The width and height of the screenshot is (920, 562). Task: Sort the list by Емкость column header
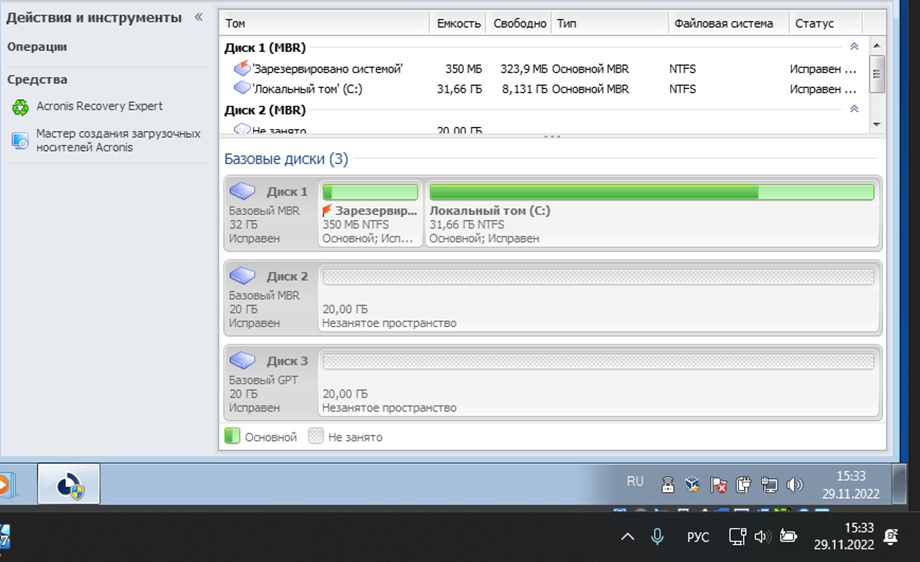(458, 23)
